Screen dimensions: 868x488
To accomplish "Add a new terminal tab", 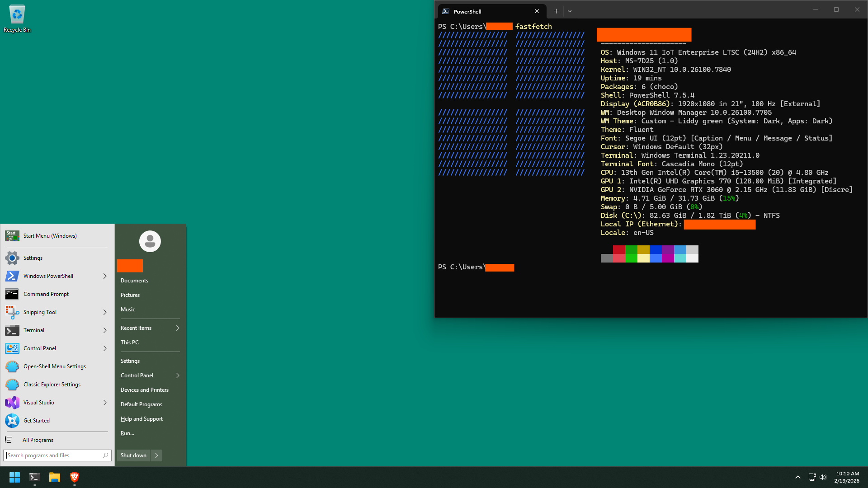I will click(x=556, y=11).
